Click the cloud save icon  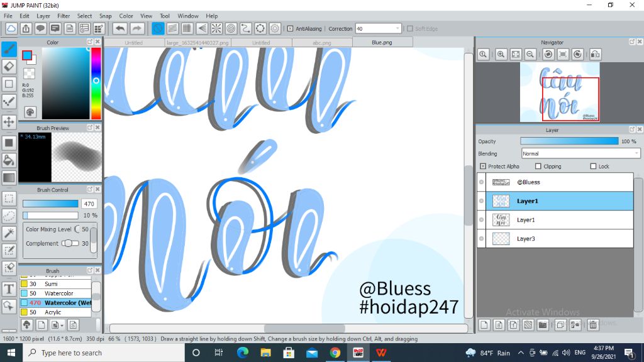[11, 28]
